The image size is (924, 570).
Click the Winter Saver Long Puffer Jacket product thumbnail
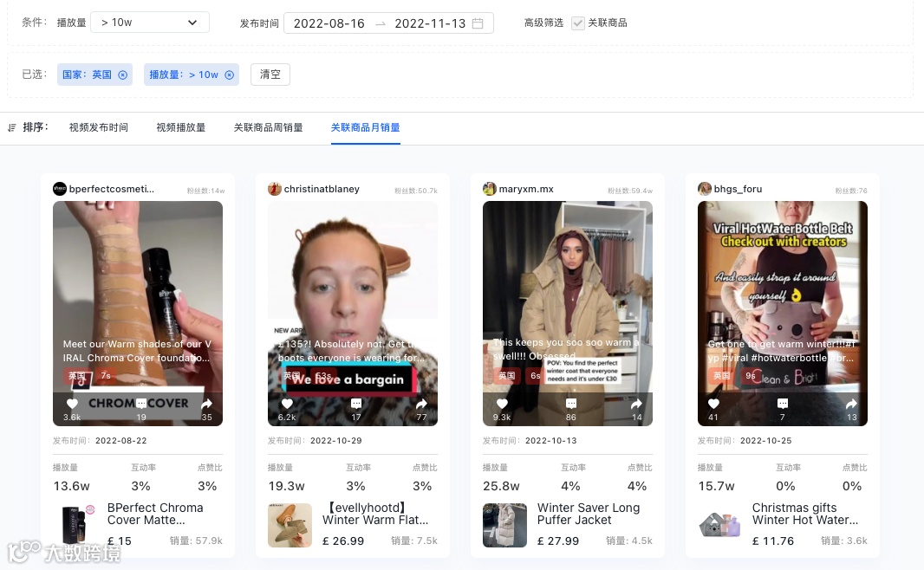(x=504, y=525)
